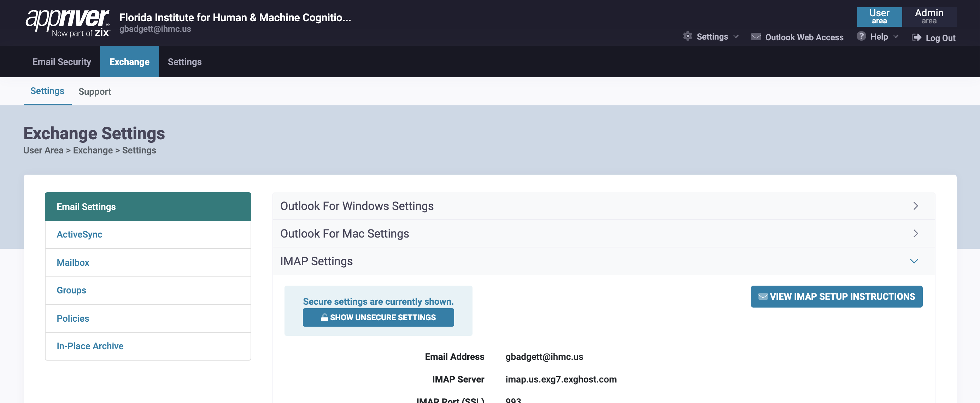Click envelope icon on IMAP setup instructions button
Viewport: 980px width, 403px height.
pyautogui.click(x=763, y=297)
